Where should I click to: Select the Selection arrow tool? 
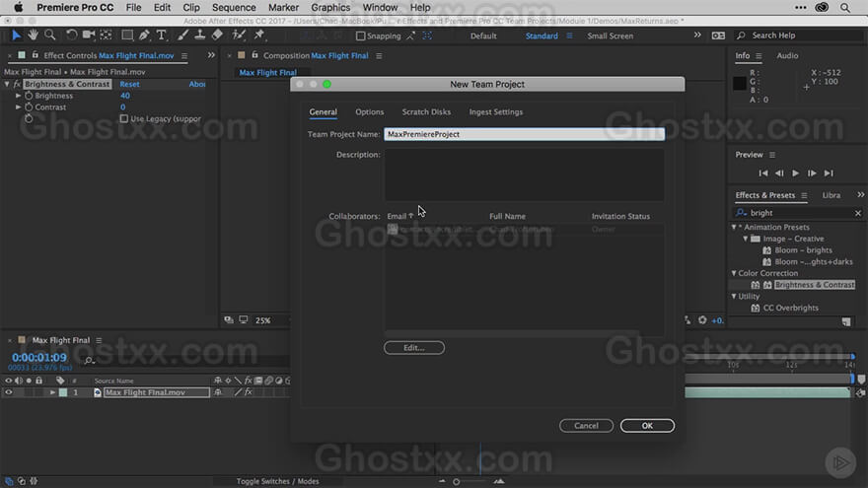tap(16, 35)
